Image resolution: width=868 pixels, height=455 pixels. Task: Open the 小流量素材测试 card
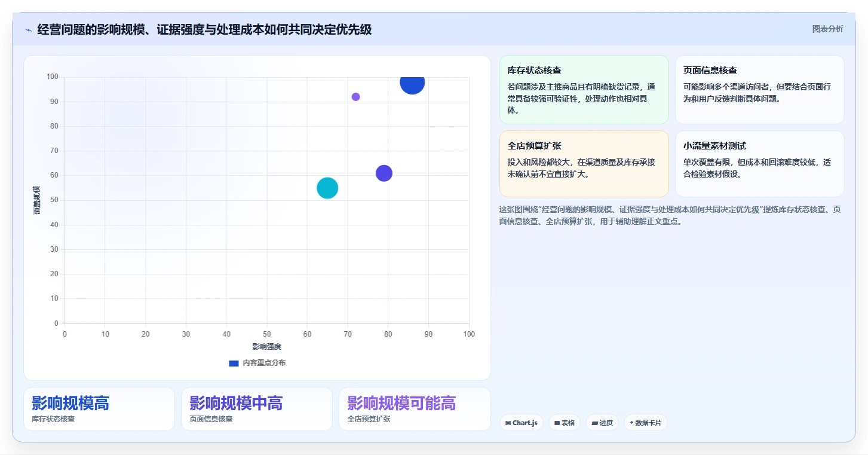tap(759, 164)
